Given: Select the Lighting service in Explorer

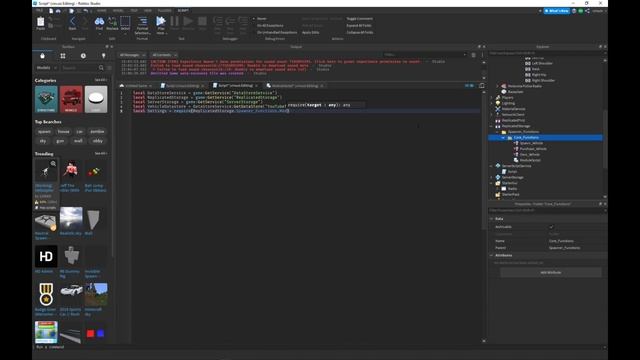Looking at the screenshot, I should [508, 103].
